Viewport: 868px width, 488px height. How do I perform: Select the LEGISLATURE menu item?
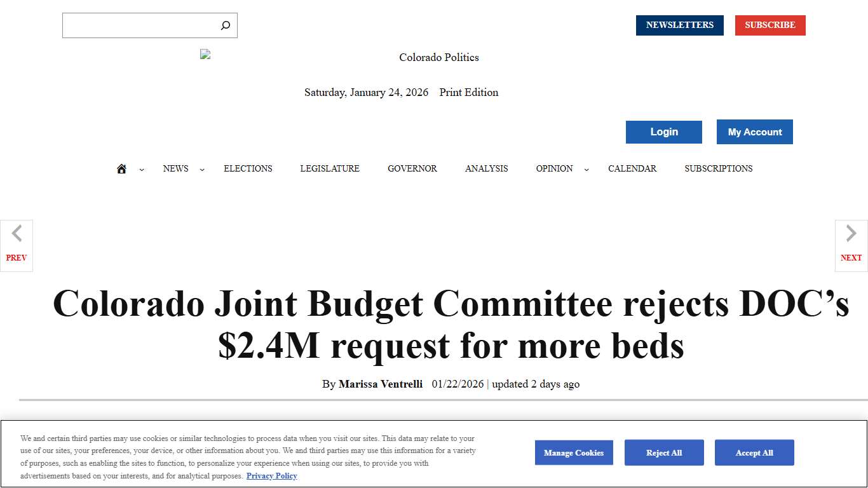[x=330, y=168]
